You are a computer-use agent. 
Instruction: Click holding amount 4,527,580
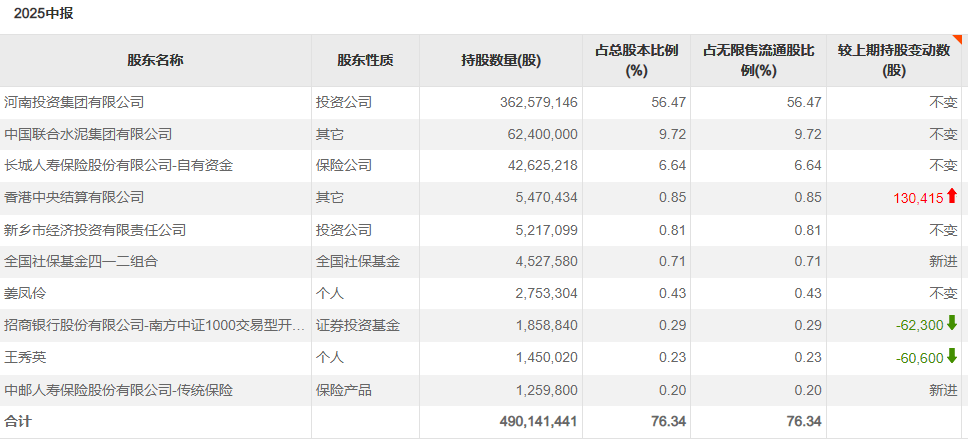coord(548,261)
